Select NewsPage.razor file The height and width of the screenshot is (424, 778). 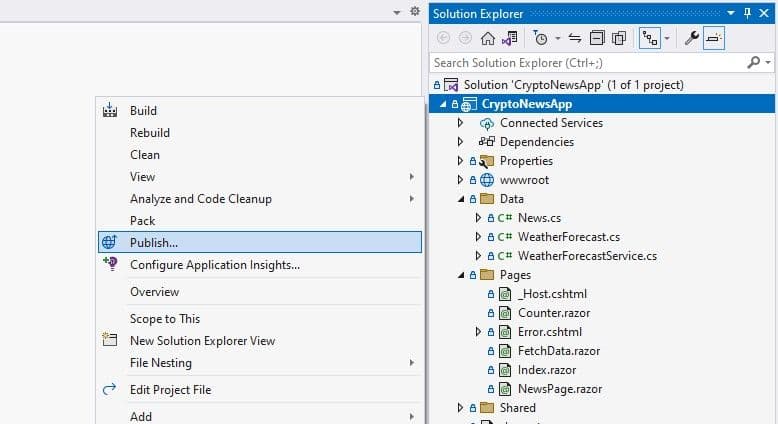click(x=559, y=389)
